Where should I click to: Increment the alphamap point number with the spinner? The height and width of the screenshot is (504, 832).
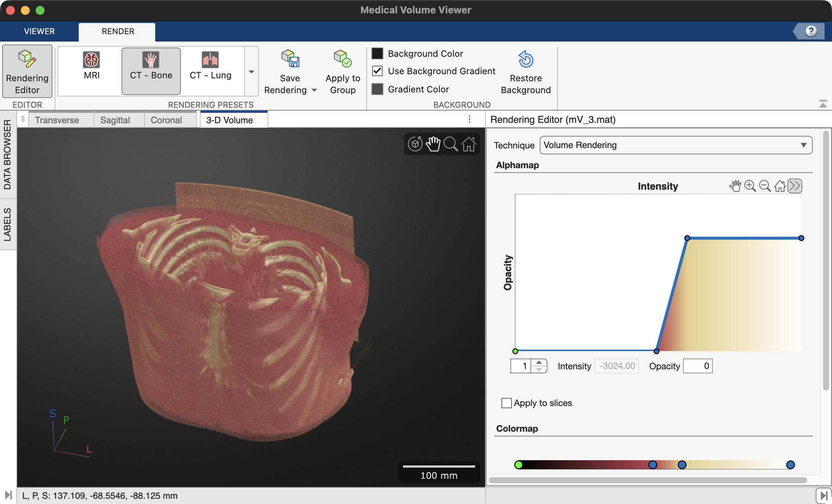pos(539,363)
